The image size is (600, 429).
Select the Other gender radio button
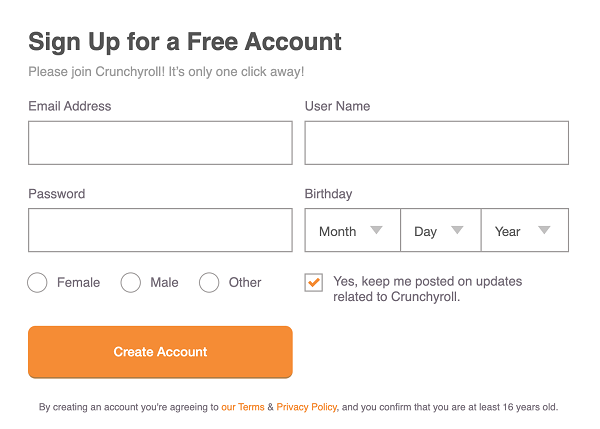[x=209, y=282]
